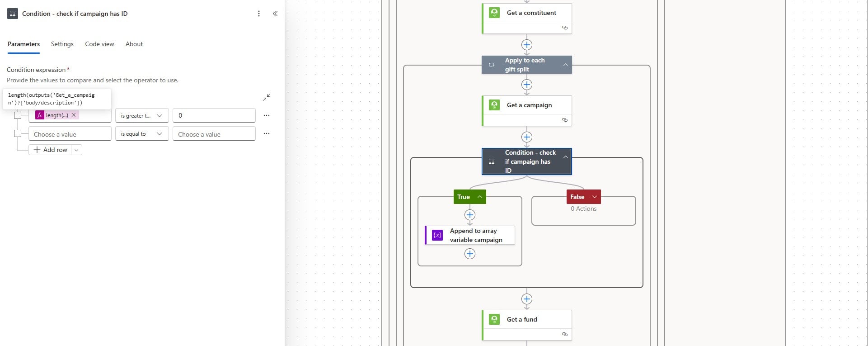
Task: Insert step below Append to array variable
Action: (x=470, y=254)
